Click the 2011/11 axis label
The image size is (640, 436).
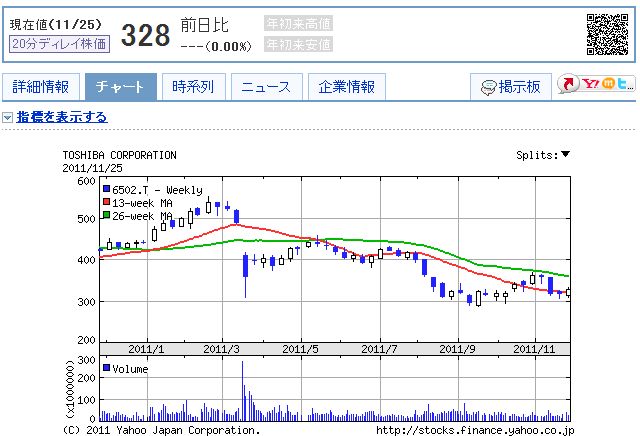click(534, 349)
